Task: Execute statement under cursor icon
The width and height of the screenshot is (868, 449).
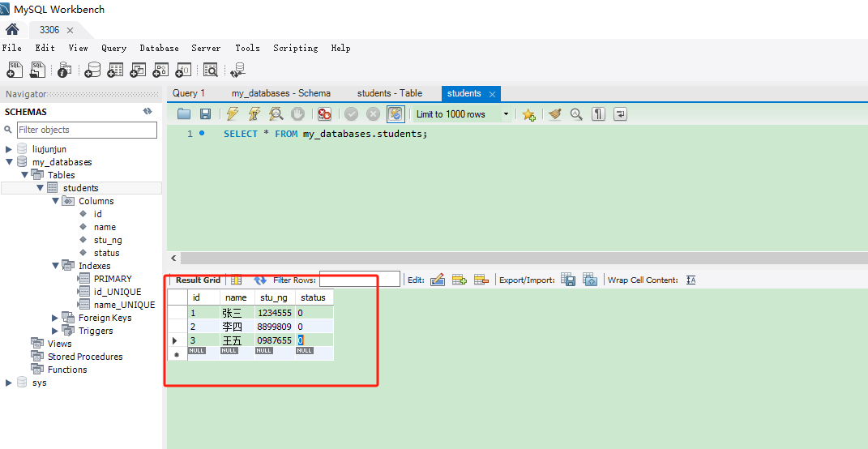Action: point(254,114)
